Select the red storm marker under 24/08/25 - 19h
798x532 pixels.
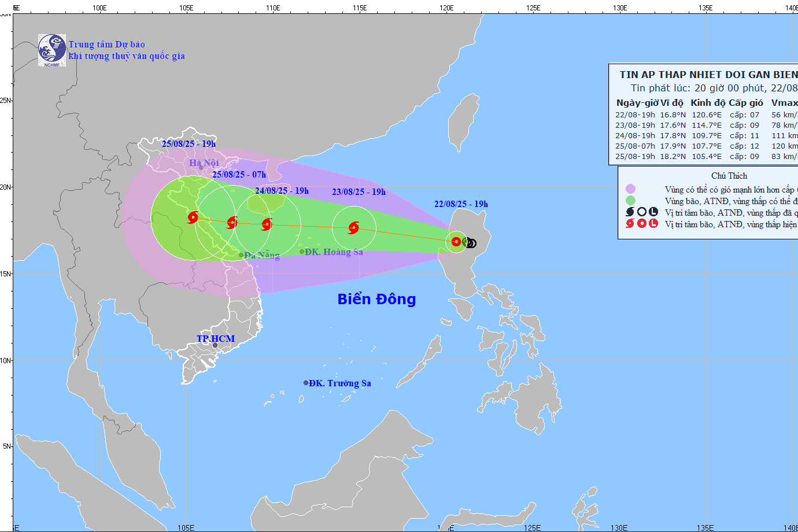tap(267, 224)
